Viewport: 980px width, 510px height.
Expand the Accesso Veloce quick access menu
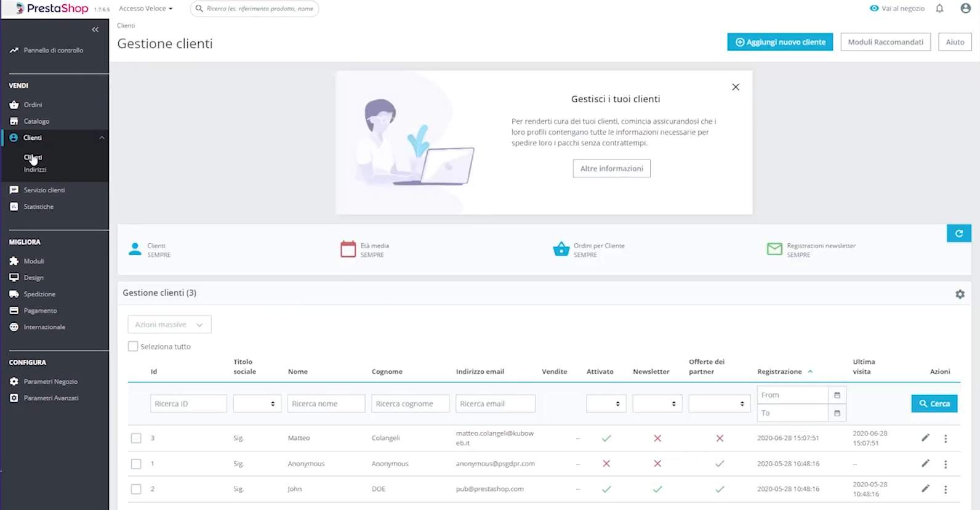click(145, 9)
